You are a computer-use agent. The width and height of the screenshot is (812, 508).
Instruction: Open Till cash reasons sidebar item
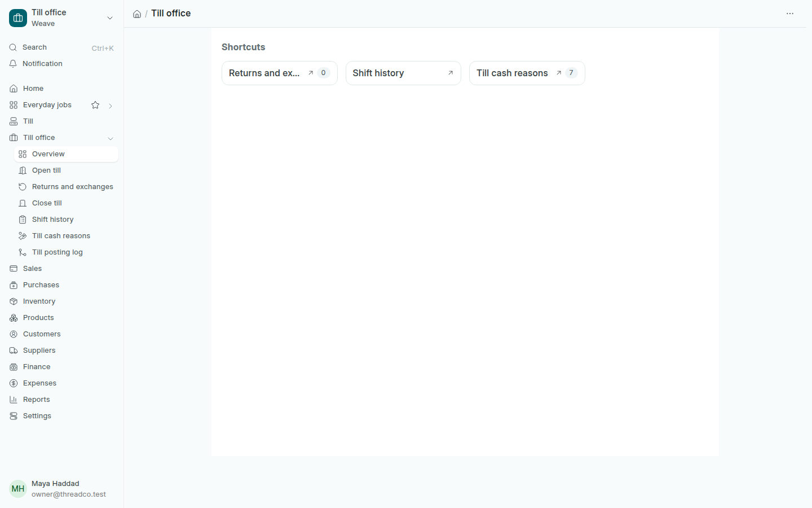pos(66,236)
